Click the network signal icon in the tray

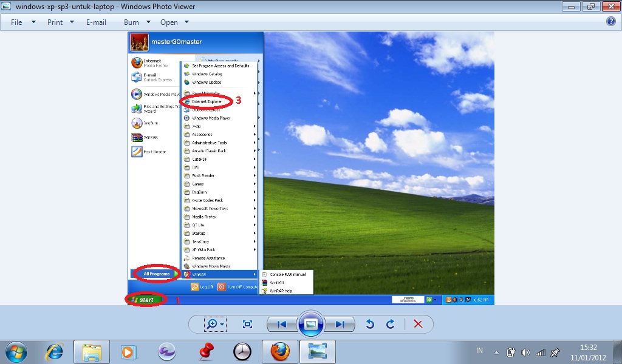coord(540,351)
